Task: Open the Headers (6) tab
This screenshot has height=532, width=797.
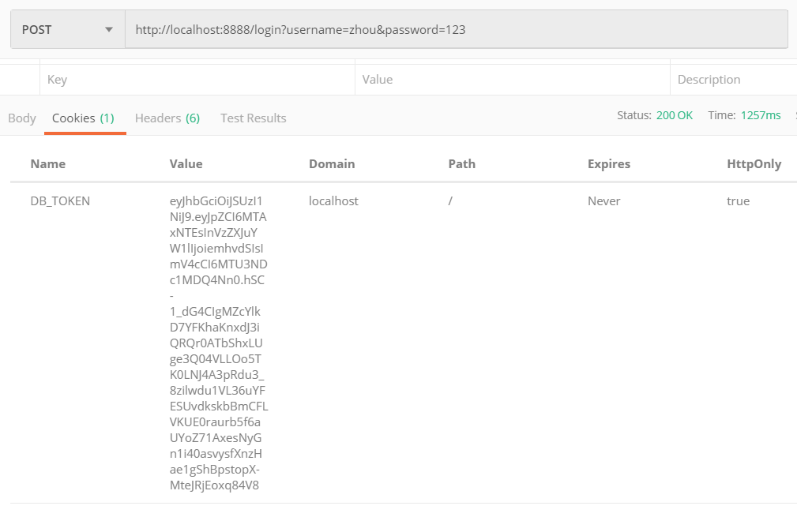Action: point(167,118)
